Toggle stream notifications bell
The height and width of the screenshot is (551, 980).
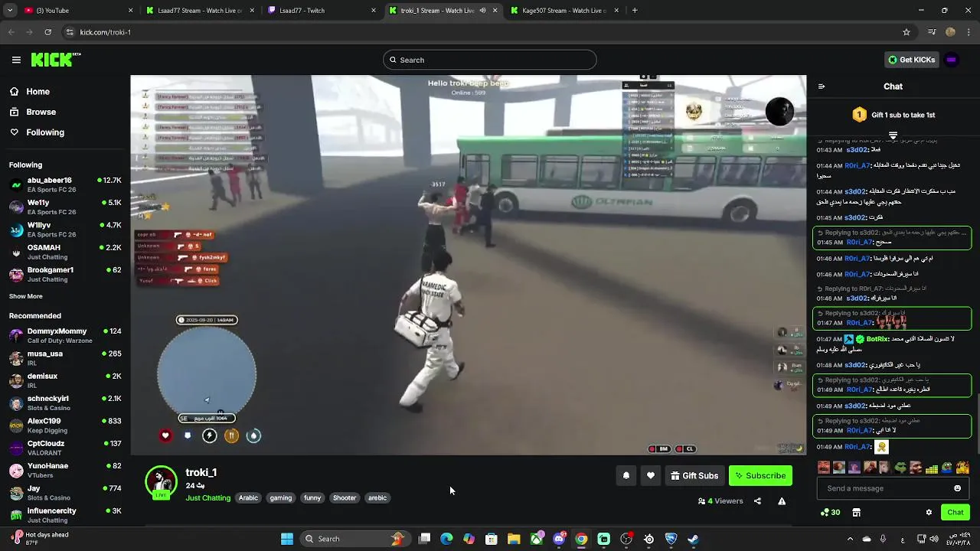tap(626, 476)
